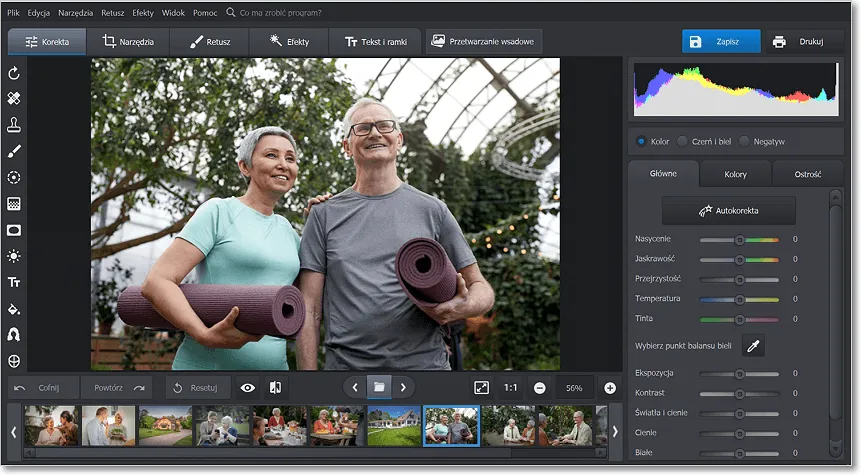This screenshot has height=475, width=861.
Task: Pick the adjustment brush tool
Action: pyautogui.click(x=14, y=151)
